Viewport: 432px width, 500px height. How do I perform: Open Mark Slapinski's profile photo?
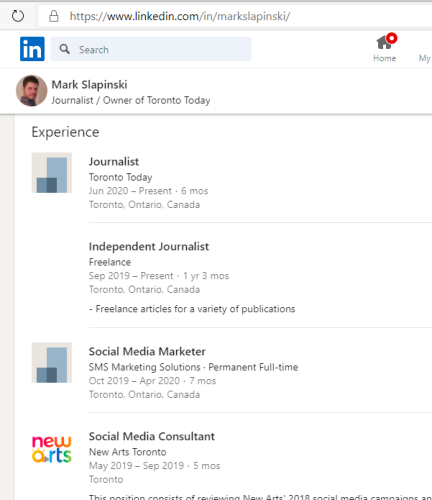[32, 91]
